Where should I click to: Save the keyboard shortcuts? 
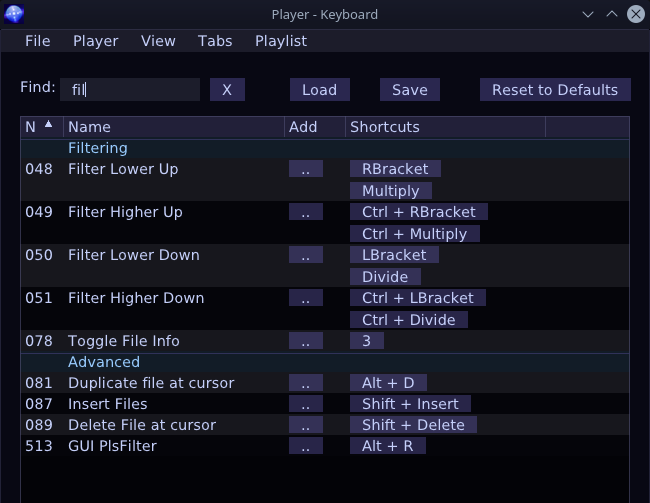(x=410, y=90)
